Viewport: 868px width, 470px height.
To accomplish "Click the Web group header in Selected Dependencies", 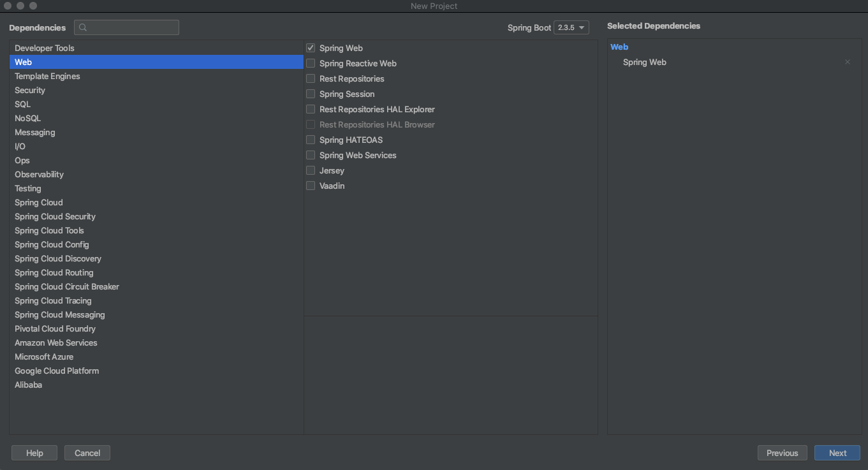I will (619, 47).
